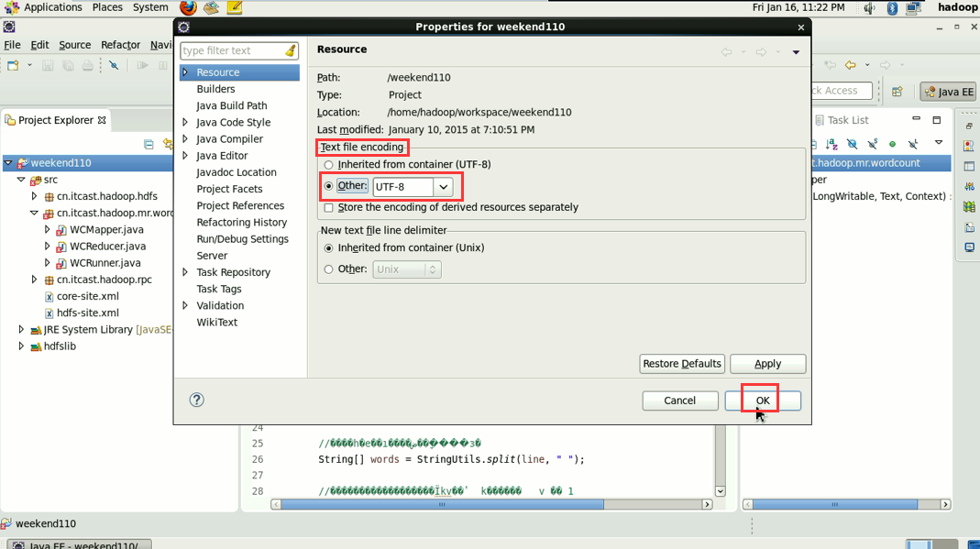The height and width of the screenshot is (549, 980).
Task: Enable Store encoding of derived resources separately
Action: tap(329, 207)
